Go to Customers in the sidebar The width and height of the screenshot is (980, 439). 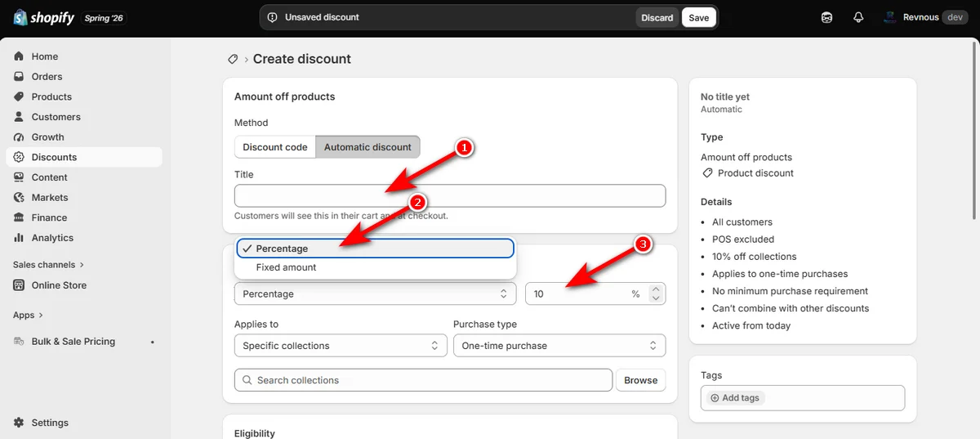[x=84, y=117]
